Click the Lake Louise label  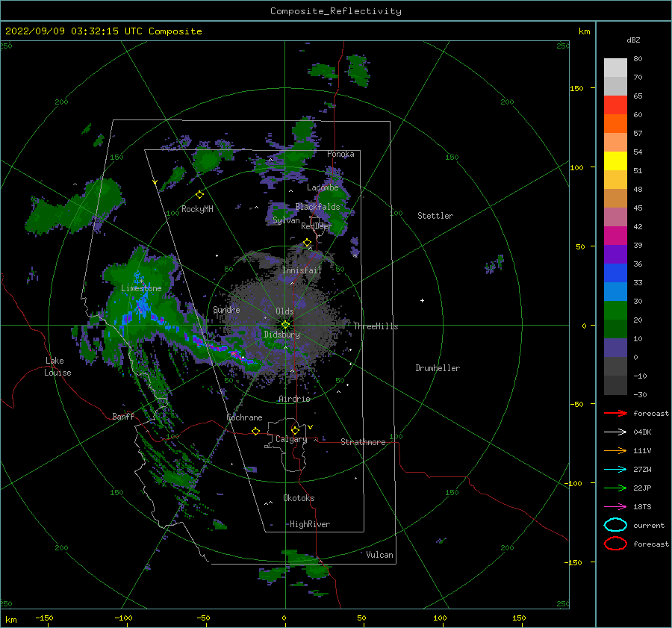tap(57, 367)
